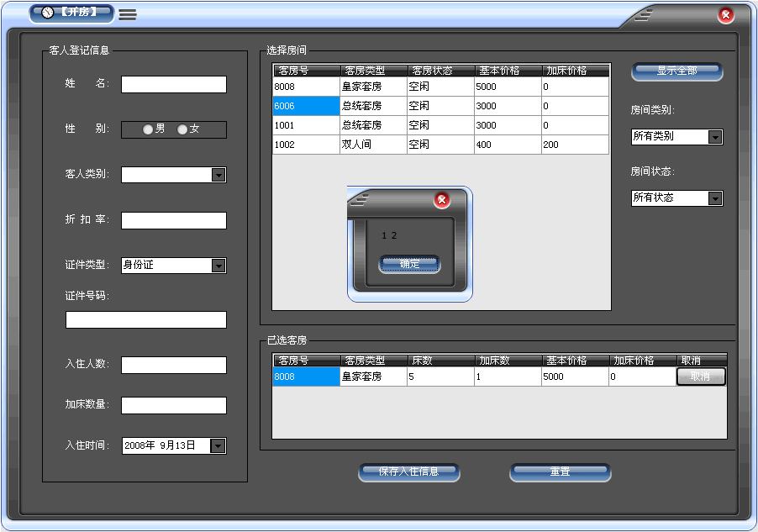Click 皇家套房 in the 选择房间 table

373,87
